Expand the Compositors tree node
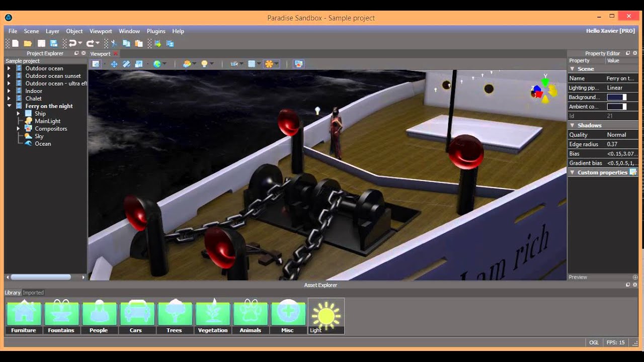The height and width of the screenshot is (362, 644). point(19,129)
